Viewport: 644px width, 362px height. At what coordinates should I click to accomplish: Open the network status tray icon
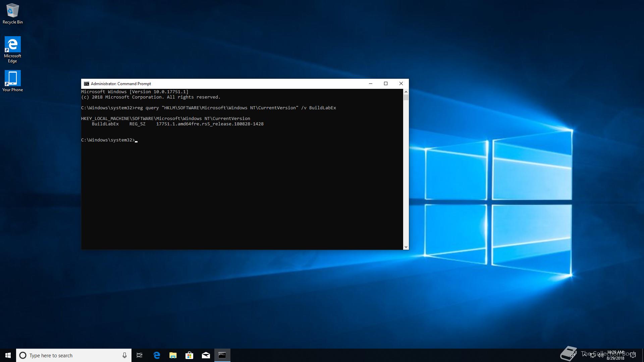point(593,355)
